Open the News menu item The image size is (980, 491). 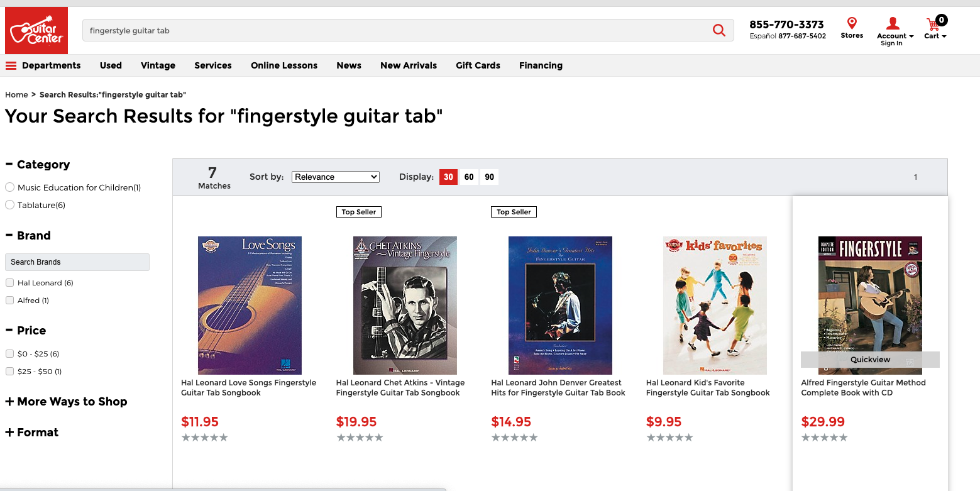tap(349, 65)
